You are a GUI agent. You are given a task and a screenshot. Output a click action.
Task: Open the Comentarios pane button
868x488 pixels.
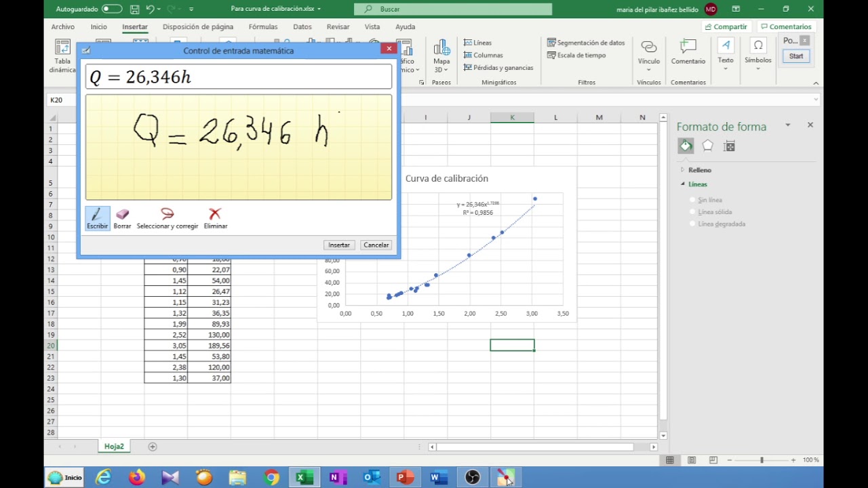786,26
